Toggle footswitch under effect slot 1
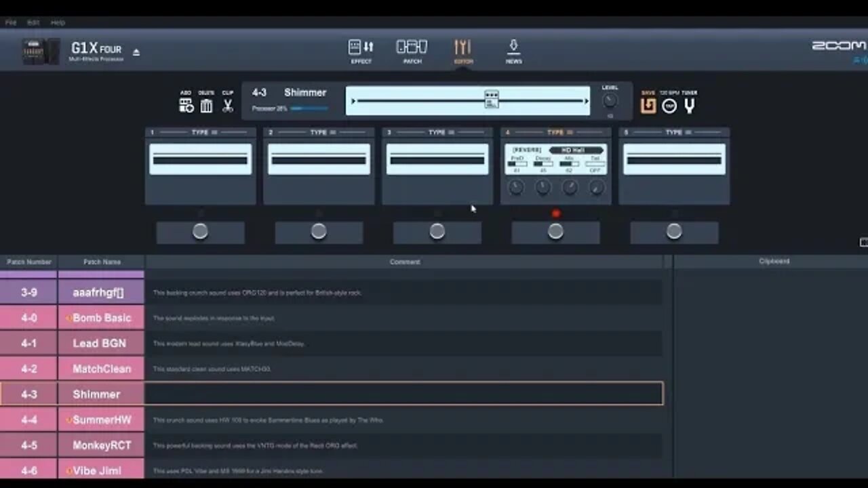The height and width of the screenshot is (488, 868). click(200, 232)
